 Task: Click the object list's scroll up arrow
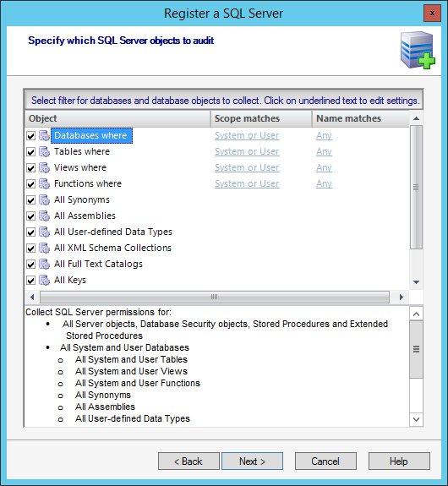417,118
